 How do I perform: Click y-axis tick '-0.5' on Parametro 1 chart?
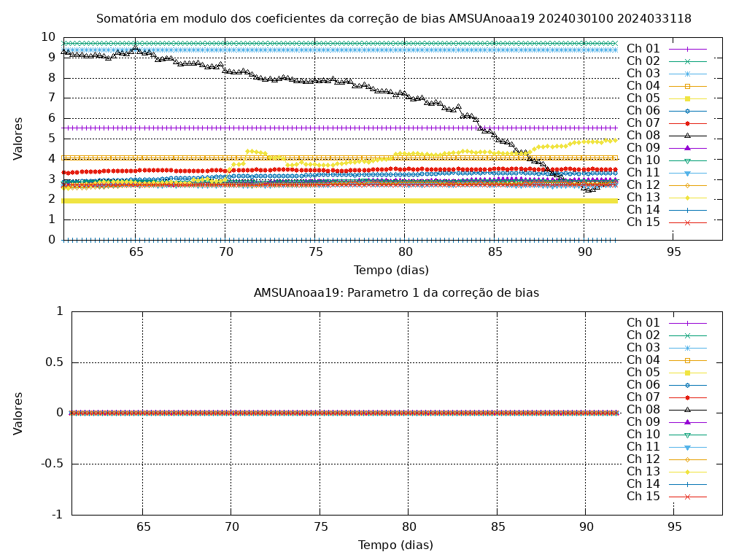52,464
